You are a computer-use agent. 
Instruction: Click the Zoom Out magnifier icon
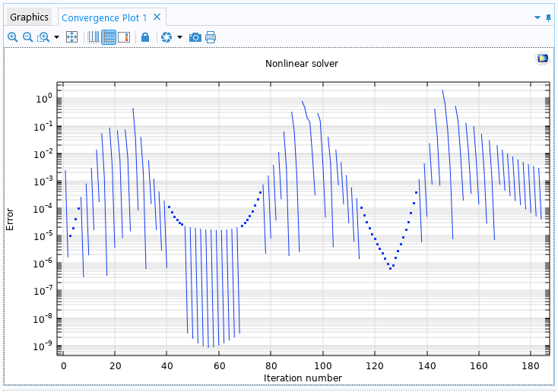pyautogui.click(x=27, y=36)
